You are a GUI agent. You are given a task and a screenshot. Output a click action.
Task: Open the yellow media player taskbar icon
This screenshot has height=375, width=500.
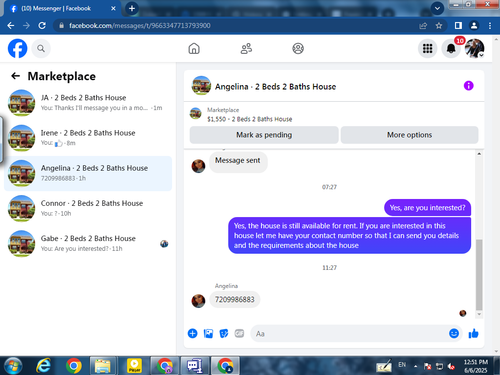pos(134,366)
